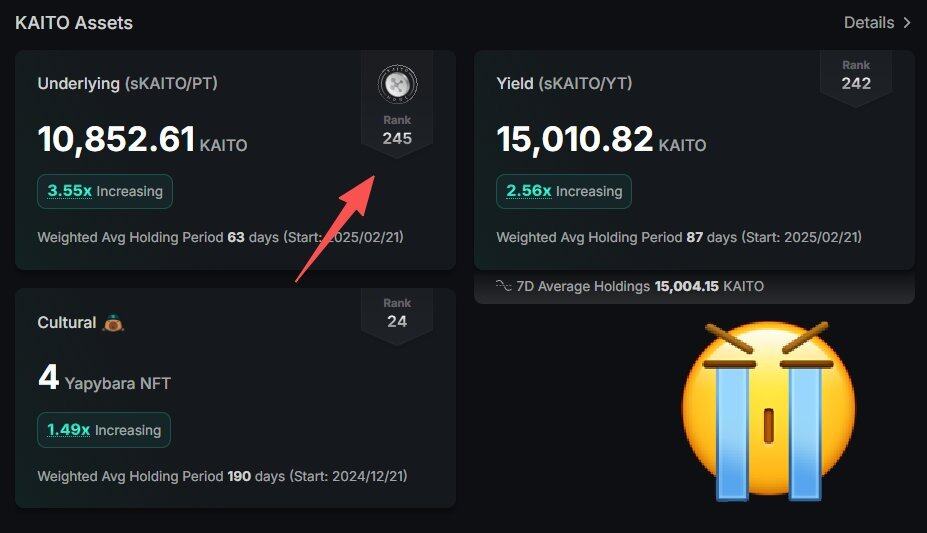This screenshot has height=533, width=927.
Task: Click the KAITO Assets heading
Action: click(x=74, y=22)
